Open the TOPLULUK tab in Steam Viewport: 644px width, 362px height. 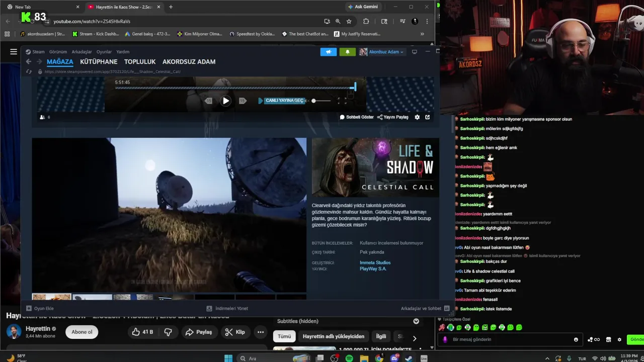pyautogui.click(x=140, y=61)
